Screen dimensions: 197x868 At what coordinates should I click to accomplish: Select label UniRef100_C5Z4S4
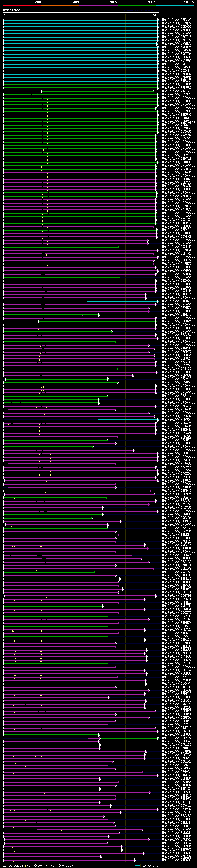[x=176, y=71]
